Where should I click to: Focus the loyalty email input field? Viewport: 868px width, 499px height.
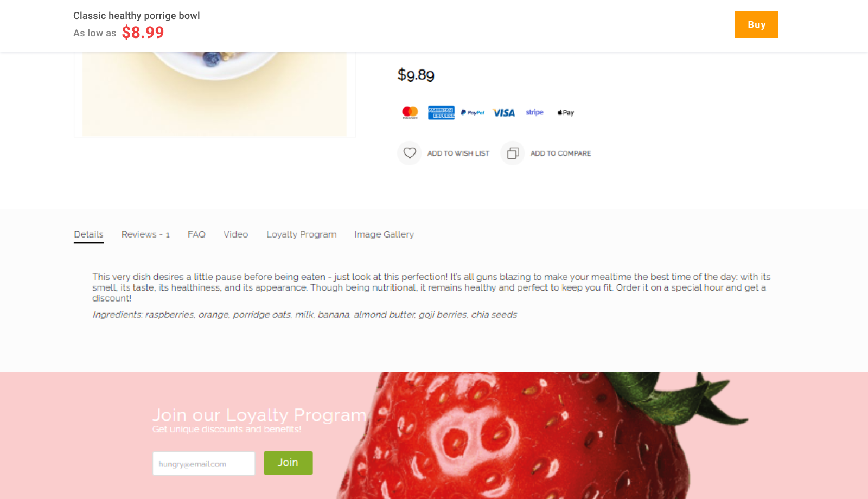pyautogui.click(x=204, y=464)
